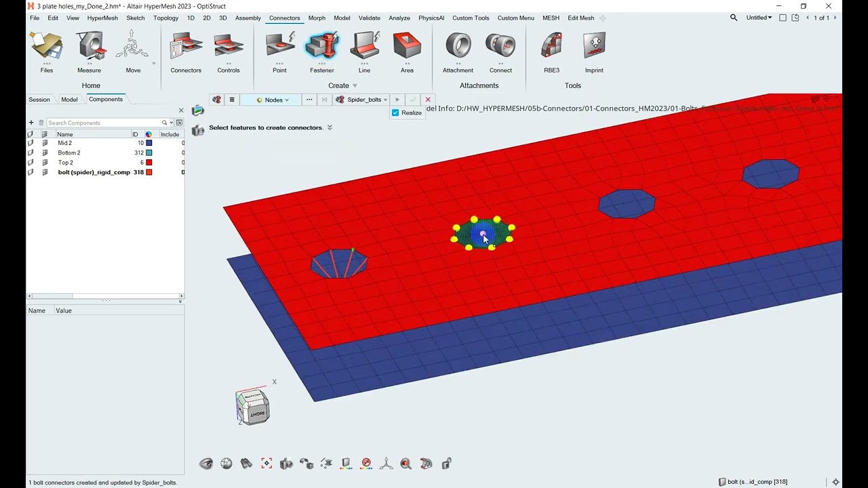The width and height of the screenshot is (868, 488).
Task: Activate the Move tool
Action: point(132,52)
